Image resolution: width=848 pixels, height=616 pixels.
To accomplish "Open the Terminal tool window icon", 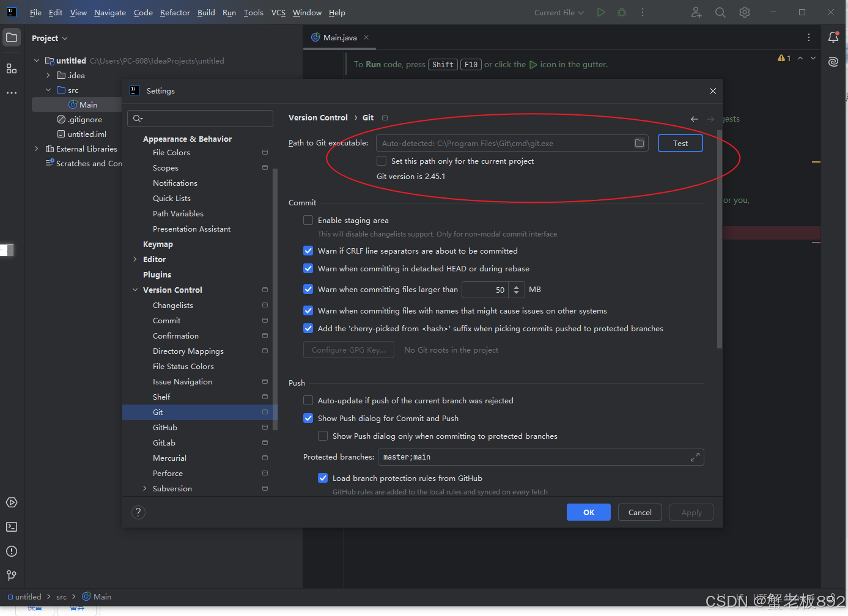I will [12, 527].
